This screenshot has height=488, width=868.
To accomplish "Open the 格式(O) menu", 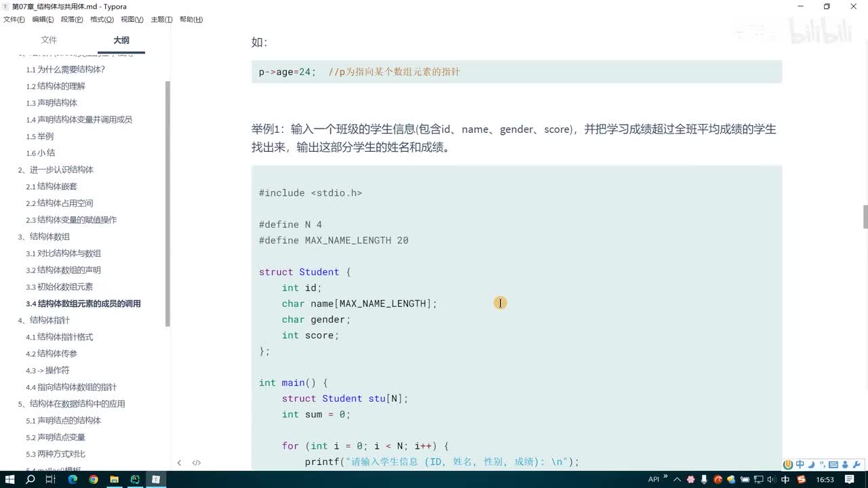I will pos(102,20).
